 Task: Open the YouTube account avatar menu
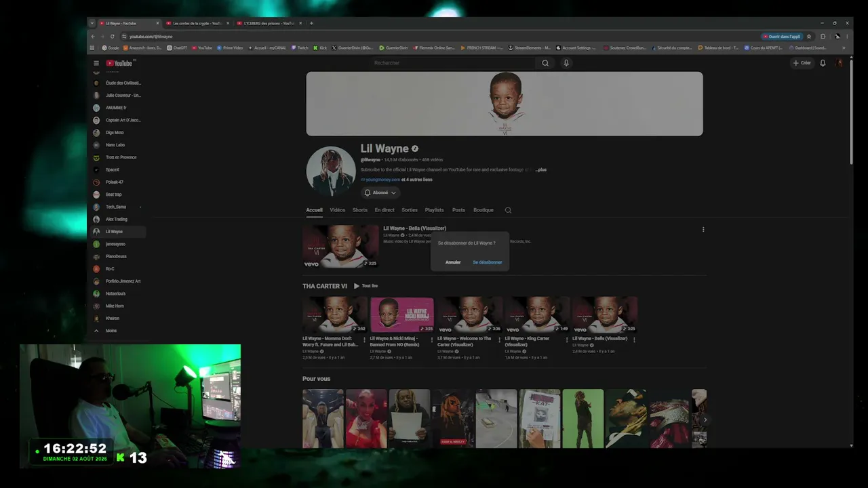(x=840, y=63)
